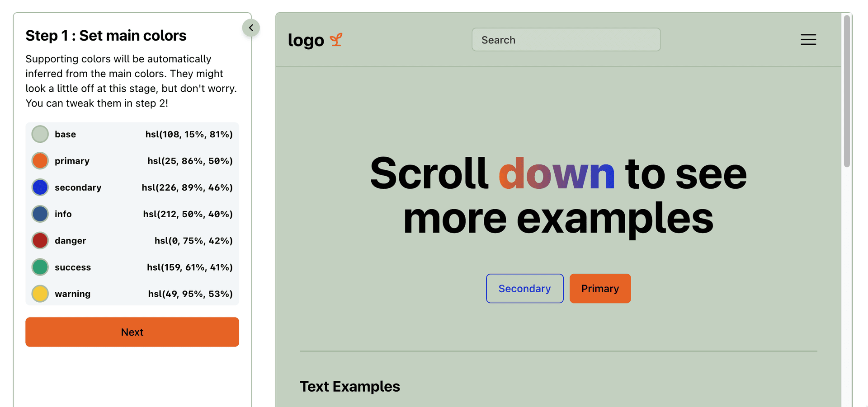Click inside the Search input field
Viewport: 868px width, 407px height.
(566, 40)
